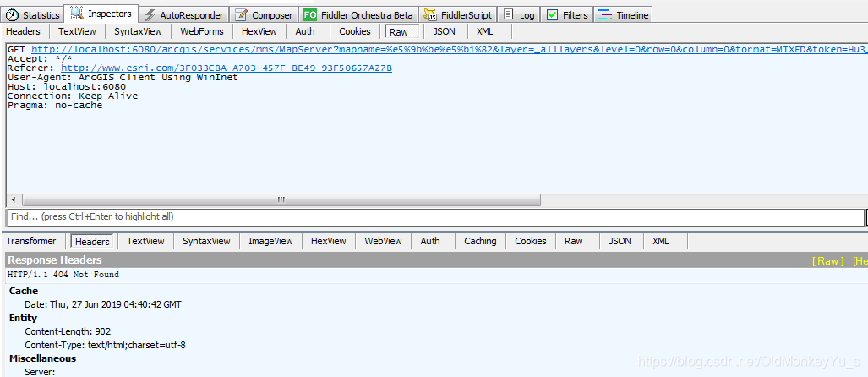Select response Raw inspector tab

tap(574, 241)
